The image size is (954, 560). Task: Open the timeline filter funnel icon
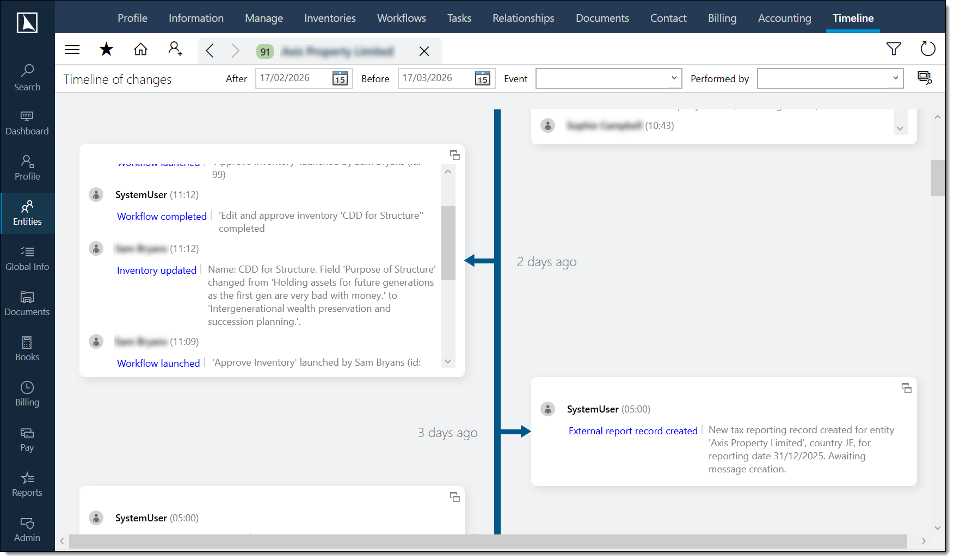(893, 48)
